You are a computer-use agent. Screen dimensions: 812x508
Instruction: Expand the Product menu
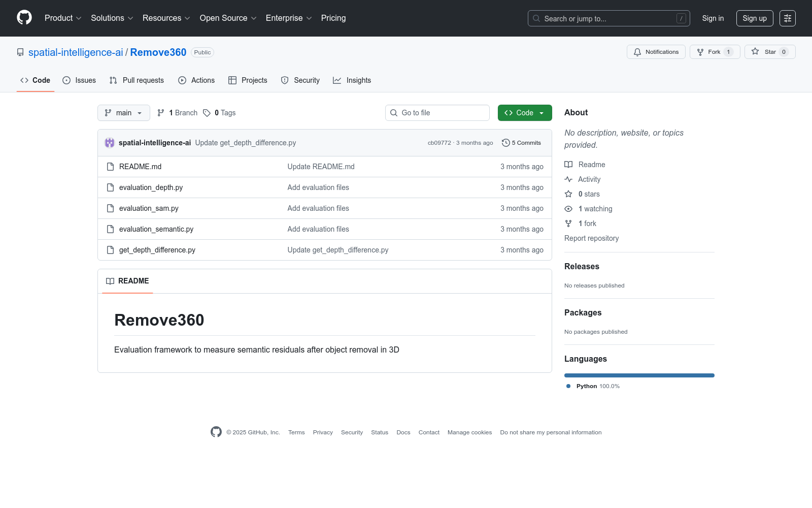[x=63, y=18]
